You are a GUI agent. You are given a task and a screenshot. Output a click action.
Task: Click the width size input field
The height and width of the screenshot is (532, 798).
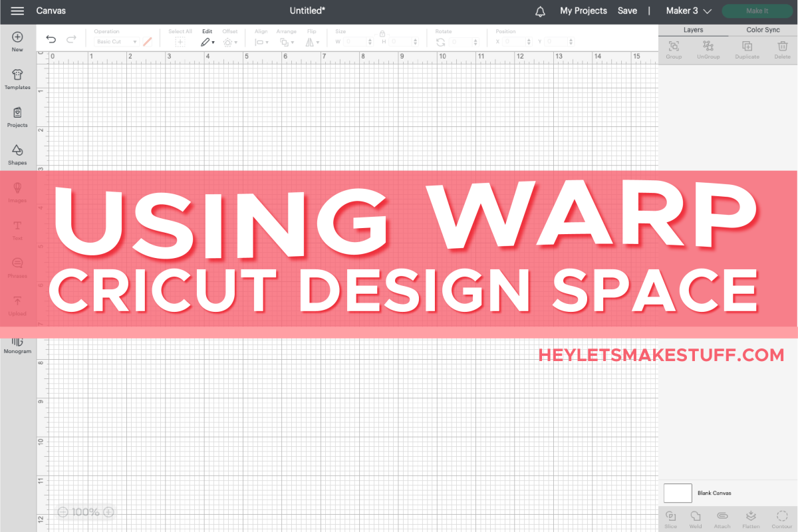tap(358, 41)
